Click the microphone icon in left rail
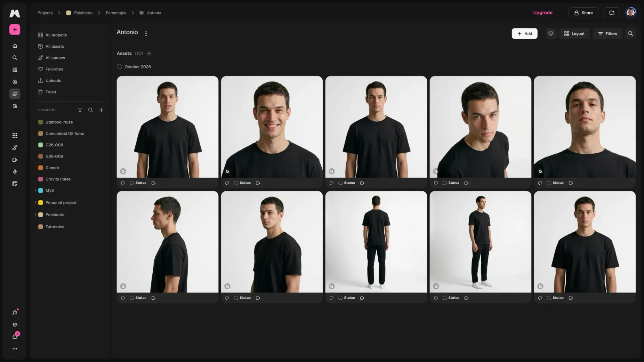This screenshot has width=644, height=362. (15, 172)
